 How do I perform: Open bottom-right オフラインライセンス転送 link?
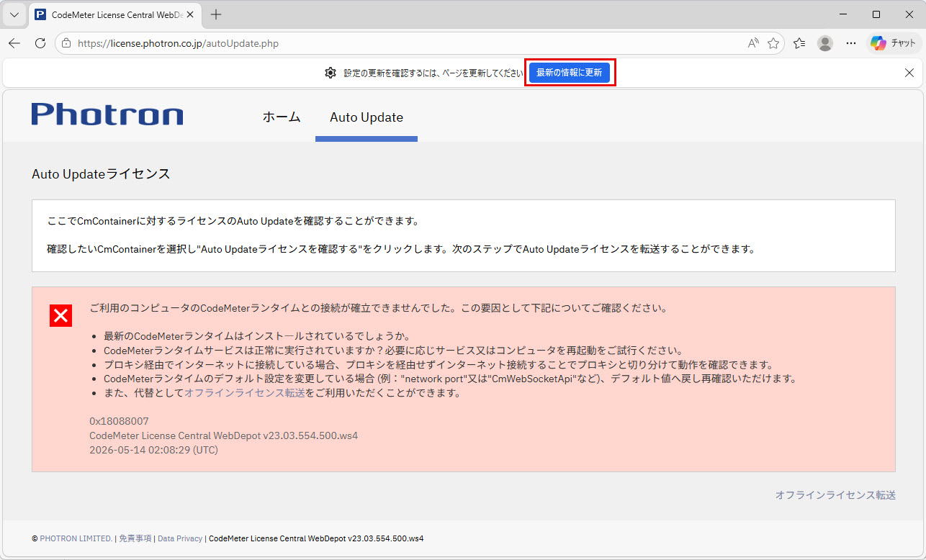tap(835, 495)
